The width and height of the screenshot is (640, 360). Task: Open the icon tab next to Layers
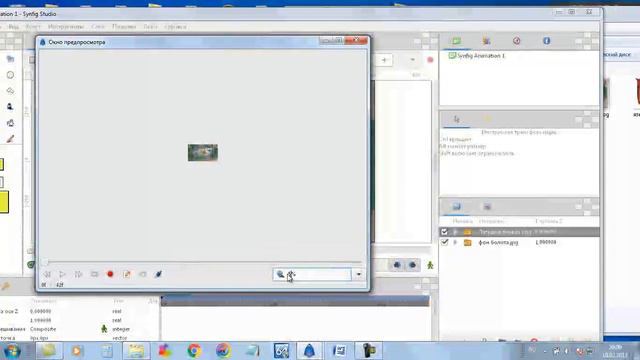click(x=487, y=207)
